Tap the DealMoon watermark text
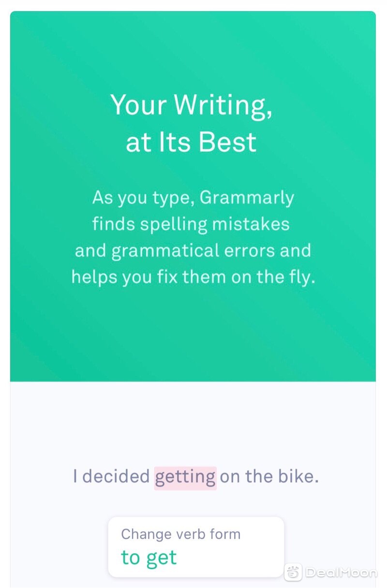 click(x=341, y=573)
